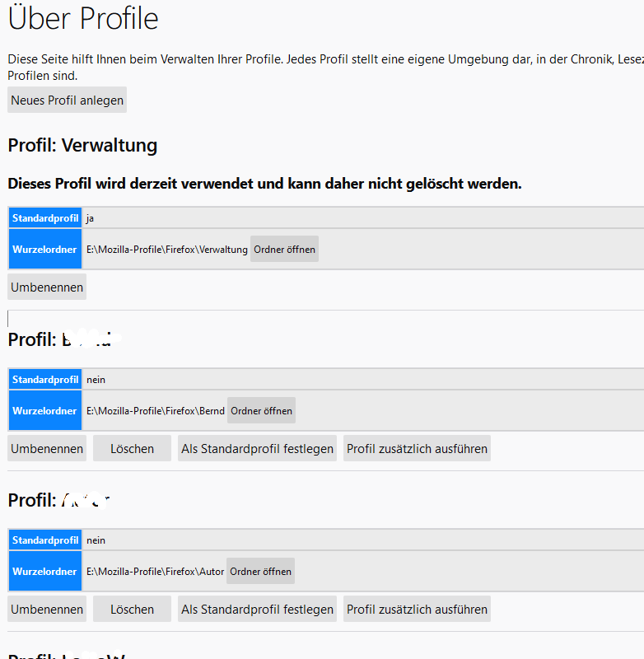Click the Autor folder path text
Viewport: 644px width, 659px height.
tap(155, 571)
